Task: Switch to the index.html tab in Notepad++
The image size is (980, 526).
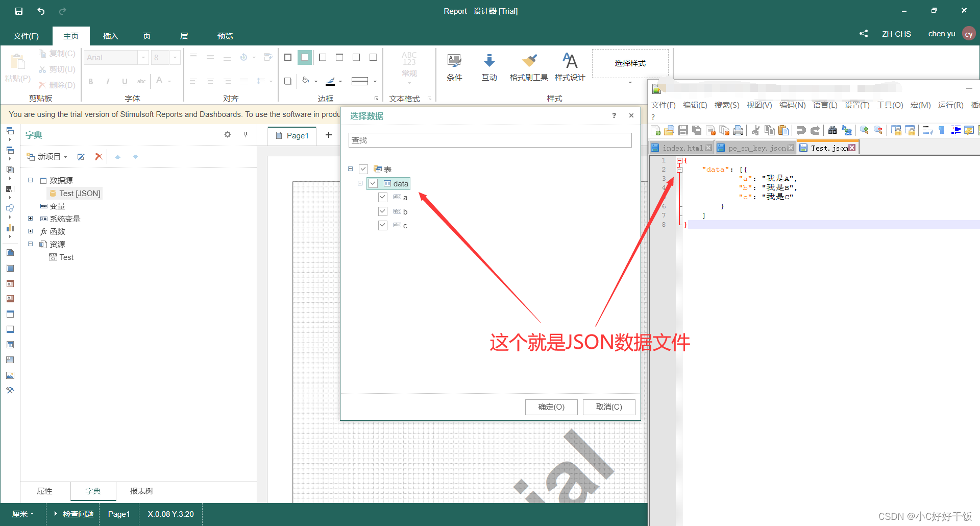Action: (x=682, y=148)
